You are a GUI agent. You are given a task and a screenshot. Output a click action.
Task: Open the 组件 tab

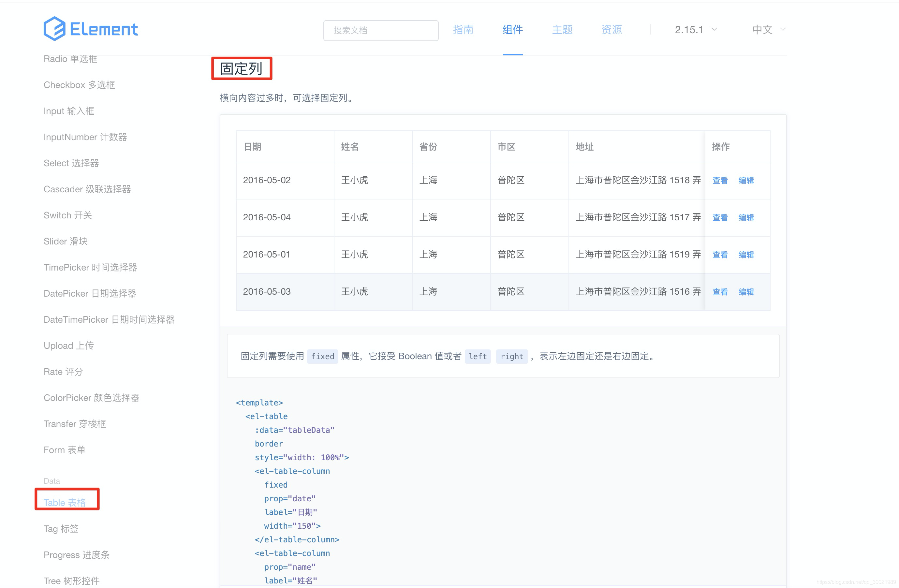[513, 29]
